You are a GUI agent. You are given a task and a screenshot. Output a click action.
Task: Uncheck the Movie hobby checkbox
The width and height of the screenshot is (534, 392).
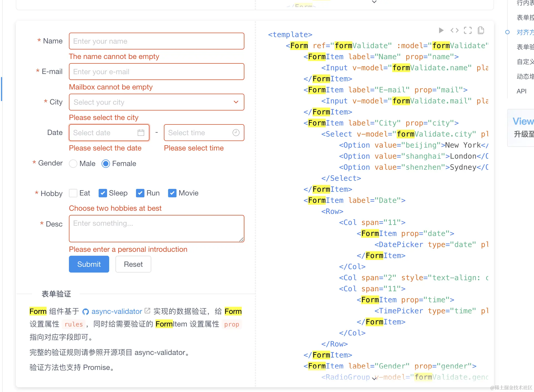pyautogui.click(x=172, y=193)
